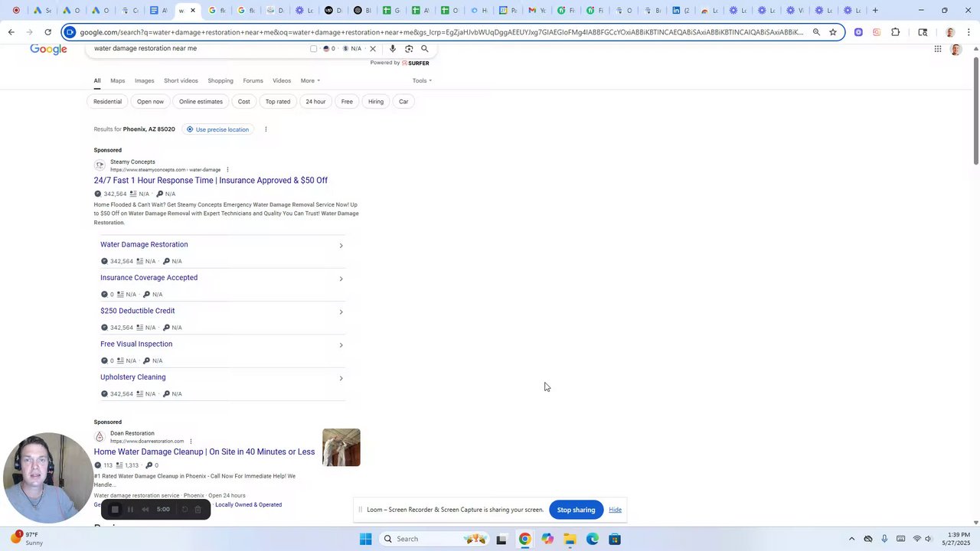
Task: Click Use precise location link
Action: coord(217,129)
